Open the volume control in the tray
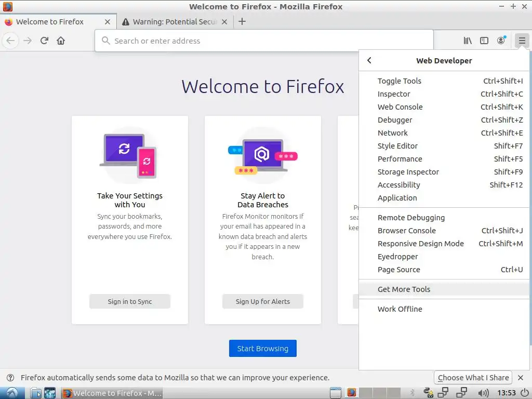The height and width of the screenshot is (399, 532). pyautogui.click(x=483, y=393)
